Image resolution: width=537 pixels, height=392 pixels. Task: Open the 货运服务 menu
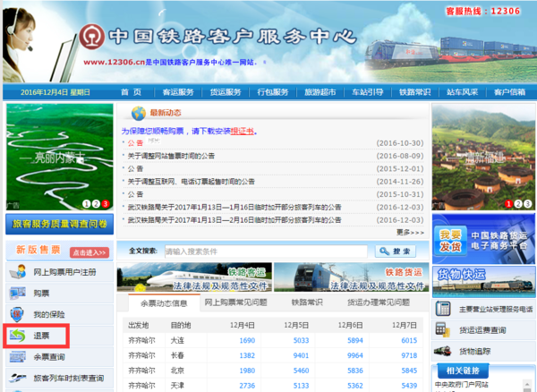click(x=226, y=92)
